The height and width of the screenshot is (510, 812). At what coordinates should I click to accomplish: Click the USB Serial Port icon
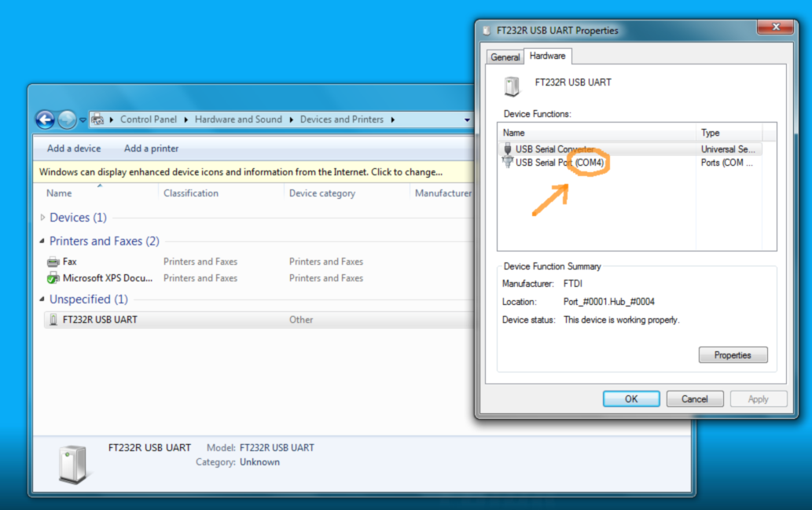(508, 163)
